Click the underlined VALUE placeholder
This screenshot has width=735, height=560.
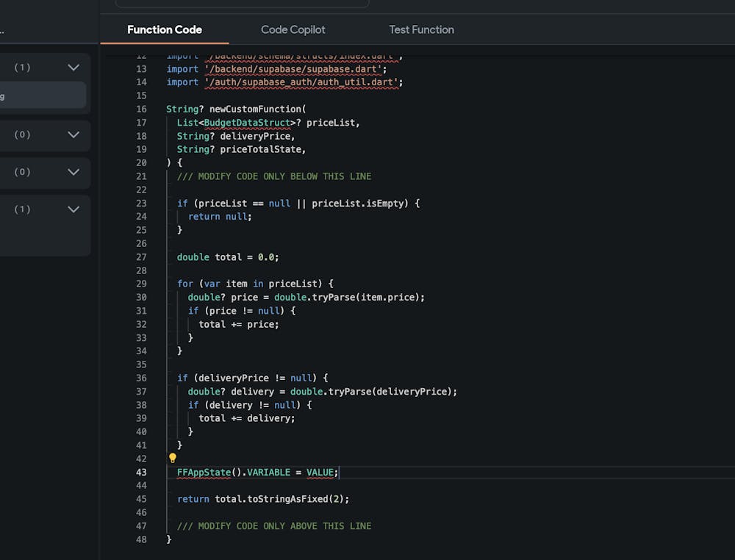(320, 472)
